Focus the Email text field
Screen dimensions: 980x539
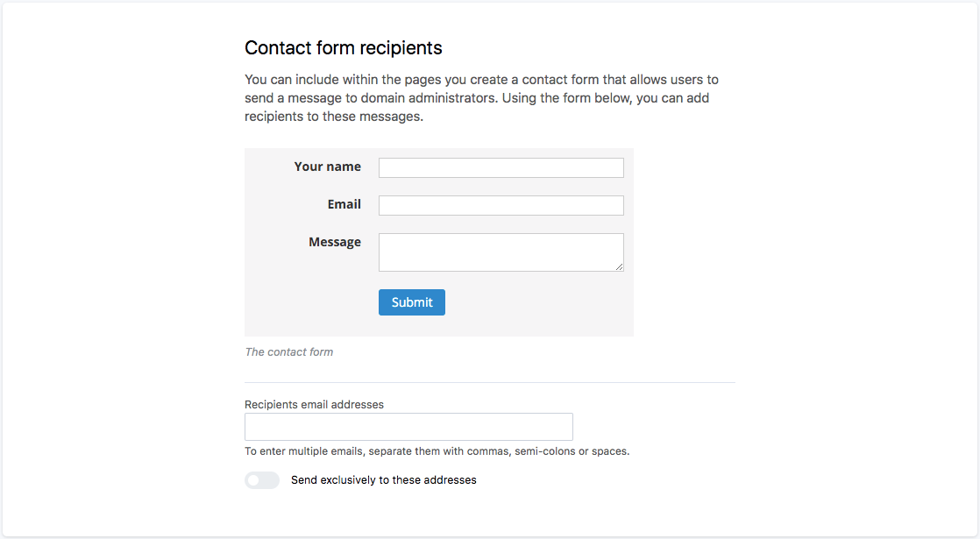[x=501, y=205]
